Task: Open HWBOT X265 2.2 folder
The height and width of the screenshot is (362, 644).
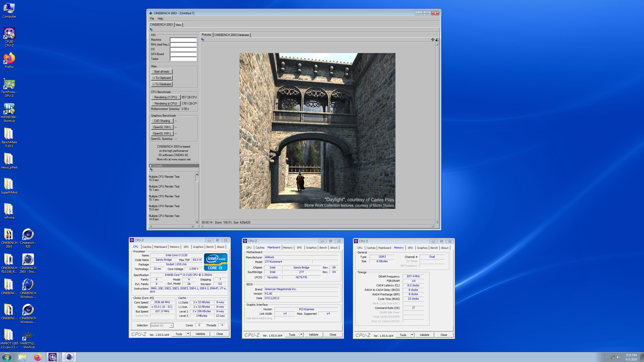Action: [x=9, y=339]
